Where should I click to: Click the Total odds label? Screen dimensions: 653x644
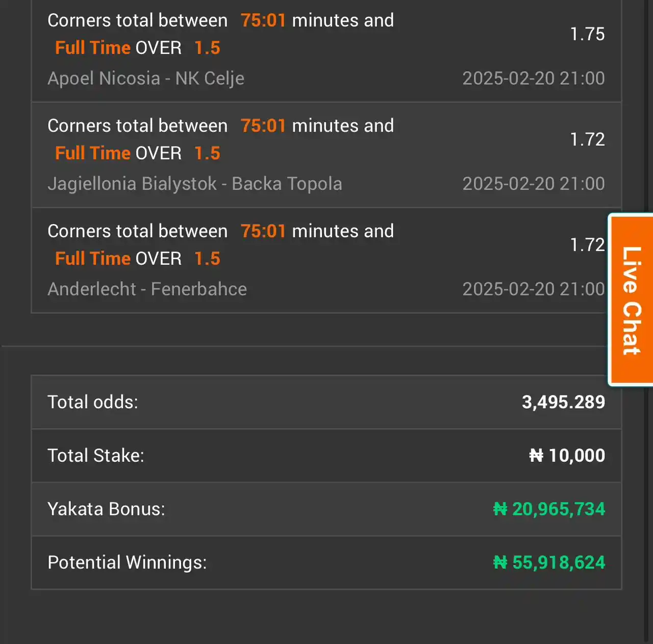tap(93, 402)
